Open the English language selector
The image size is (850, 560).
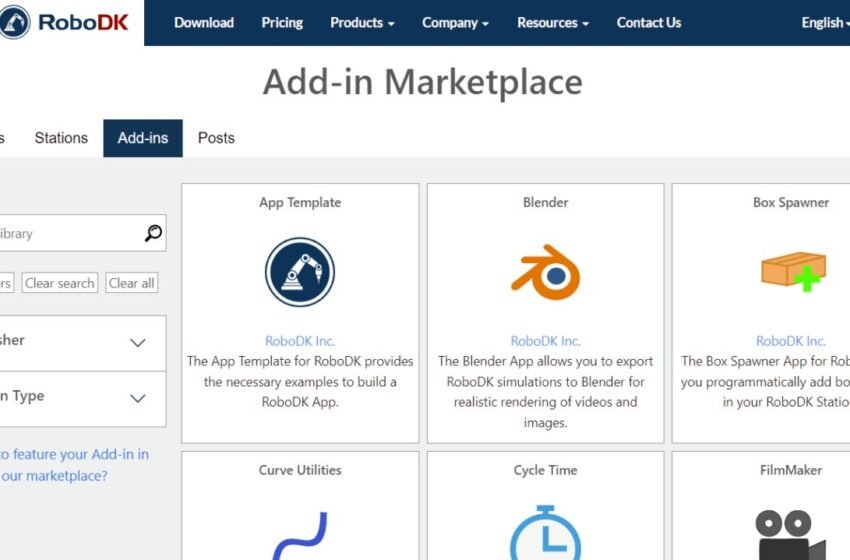(x=826, y=23)
